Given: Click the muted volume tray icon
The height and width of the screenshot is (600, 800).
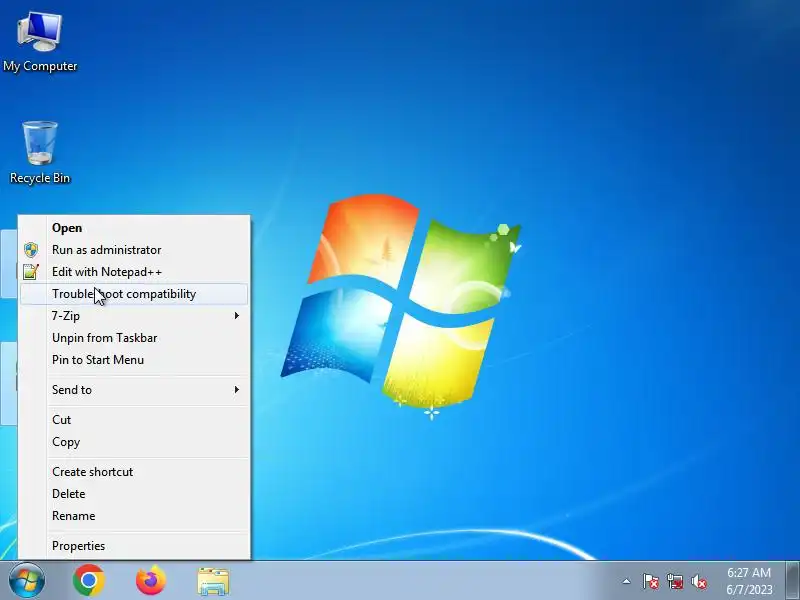Looking at the screenshot, I should [699, 581].
